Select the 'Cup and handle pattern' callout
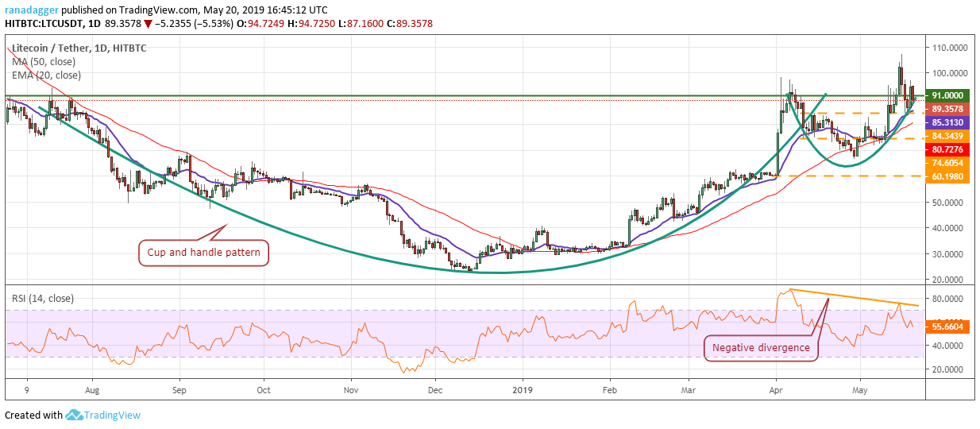This screenshot has width=980, height=429. (x=205, y=254)
